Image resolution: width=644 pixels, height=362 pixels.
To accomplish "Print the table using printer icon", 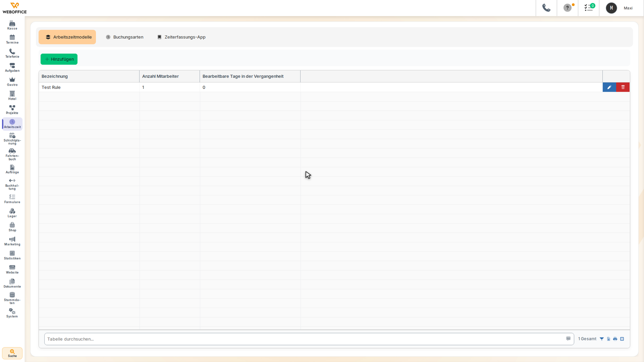I will [x=615, y=339].
